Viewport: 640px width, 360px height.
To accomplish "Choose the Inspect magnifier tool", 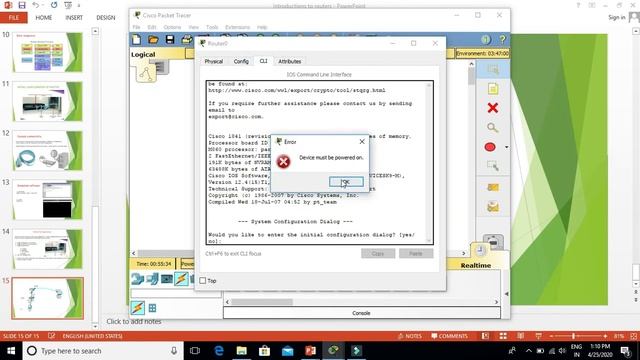I will (x=493, y=128).
